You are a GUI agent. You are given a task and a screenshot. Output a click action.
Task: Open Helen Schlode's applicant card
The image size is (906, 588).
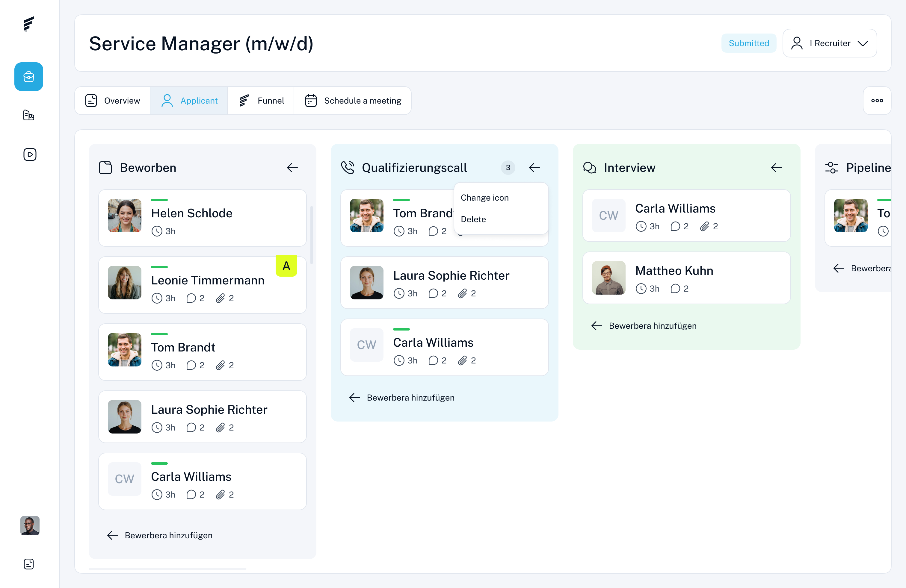point(203,218)
